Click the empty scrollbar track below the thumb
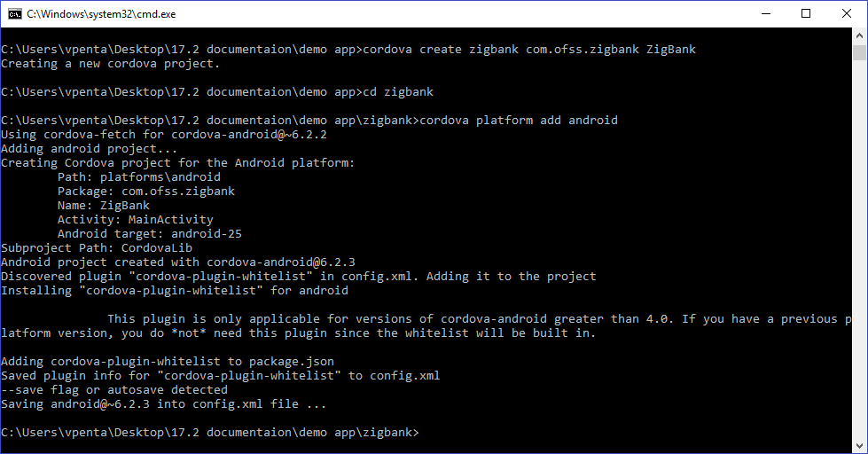Image resolution: width=868 pixels, height=454 pixels. pos(859,249)
